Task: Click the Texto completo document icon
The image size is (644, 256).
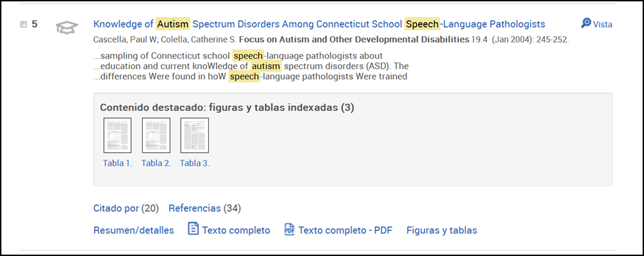Action: [x=193, y=229]
